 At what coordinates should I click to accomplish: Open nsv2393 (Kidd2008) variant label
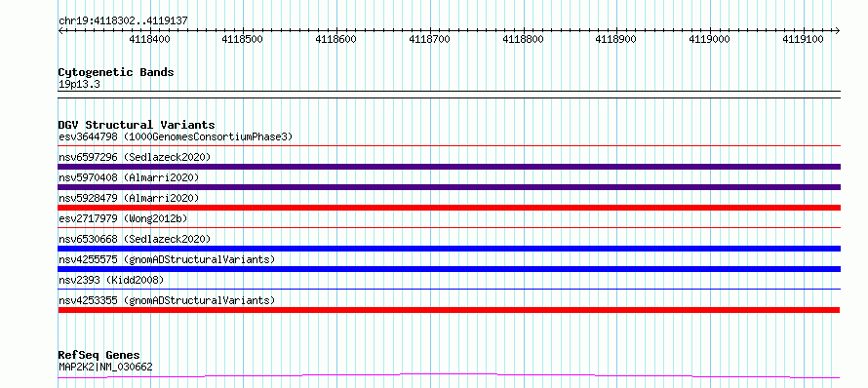(x=111, y=280)
